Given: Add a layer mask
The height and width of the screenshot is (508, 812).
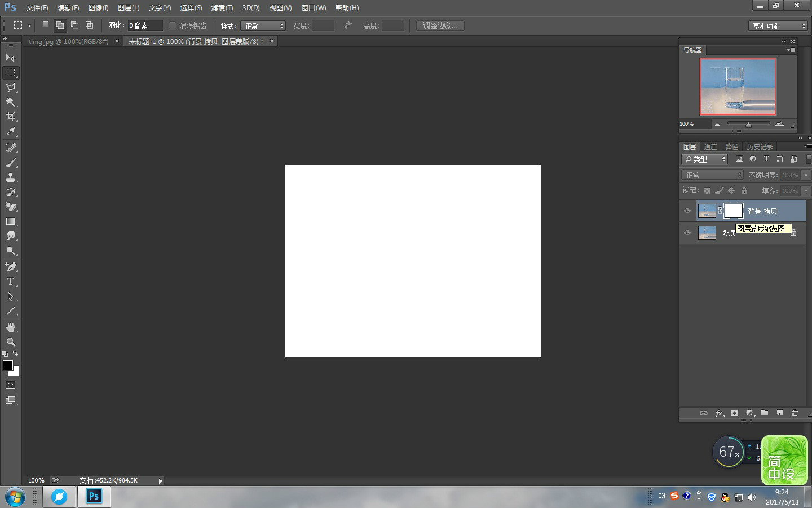Looking at the screenshot, I should (734, 413).
